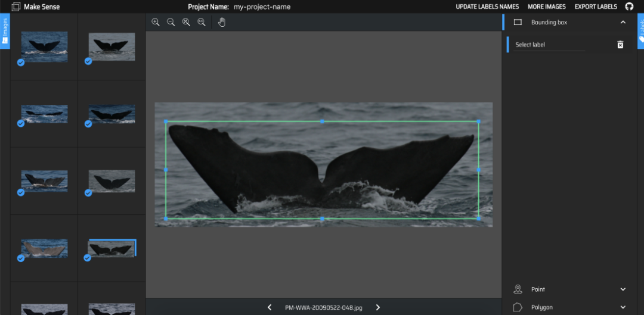This screenshot has height=315, width=644.
Task: Click the zoom out magnifier icon
Action: pyautogui.click(x=171, y=22)
